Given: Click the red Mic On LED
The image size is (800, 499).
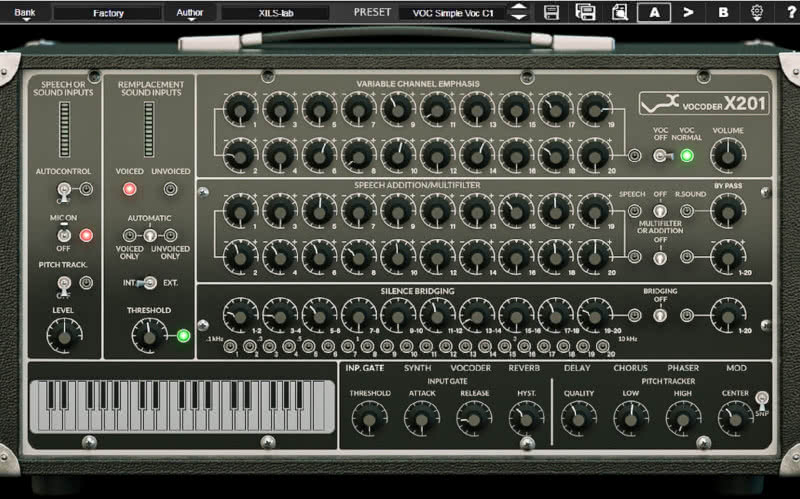Looking at the screenshot, I should [86, 235].
